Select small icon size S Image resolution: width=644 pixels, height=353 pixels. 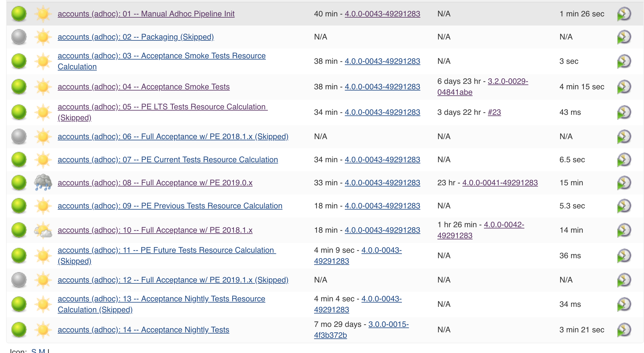[x=34, y=351]
